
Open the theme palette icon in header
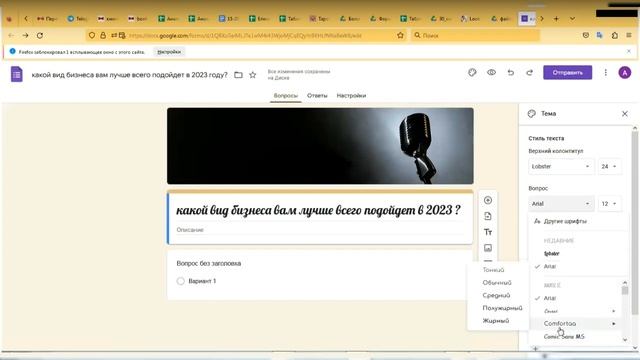(472, 73)
